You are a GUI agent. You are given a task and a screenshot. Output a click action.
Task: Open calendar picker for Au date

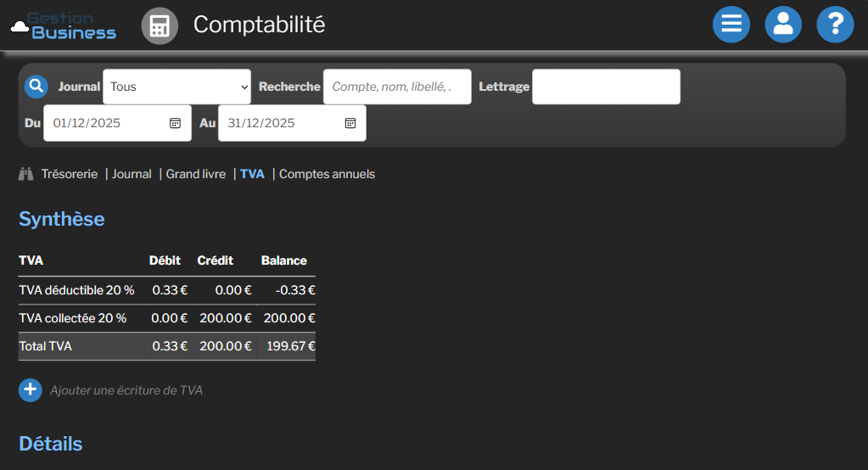tap(350, 123)
